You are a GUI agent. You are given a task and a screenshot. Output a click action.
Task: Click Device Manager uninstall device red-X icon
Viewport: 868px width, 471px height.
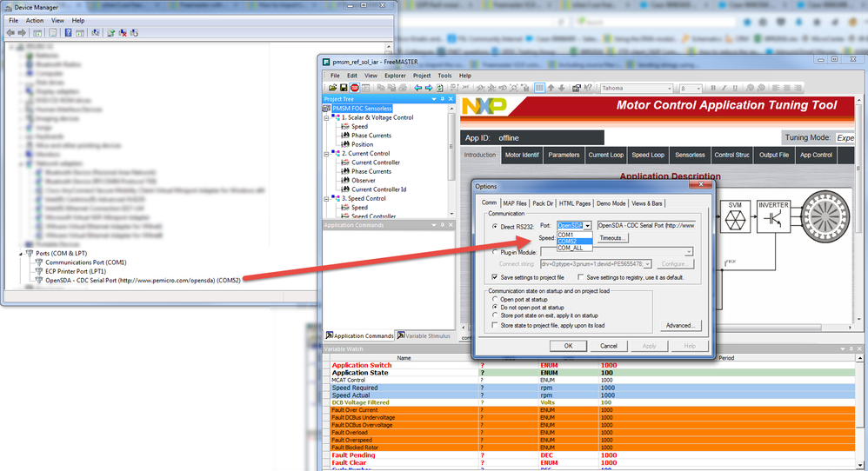coord(123,33)
